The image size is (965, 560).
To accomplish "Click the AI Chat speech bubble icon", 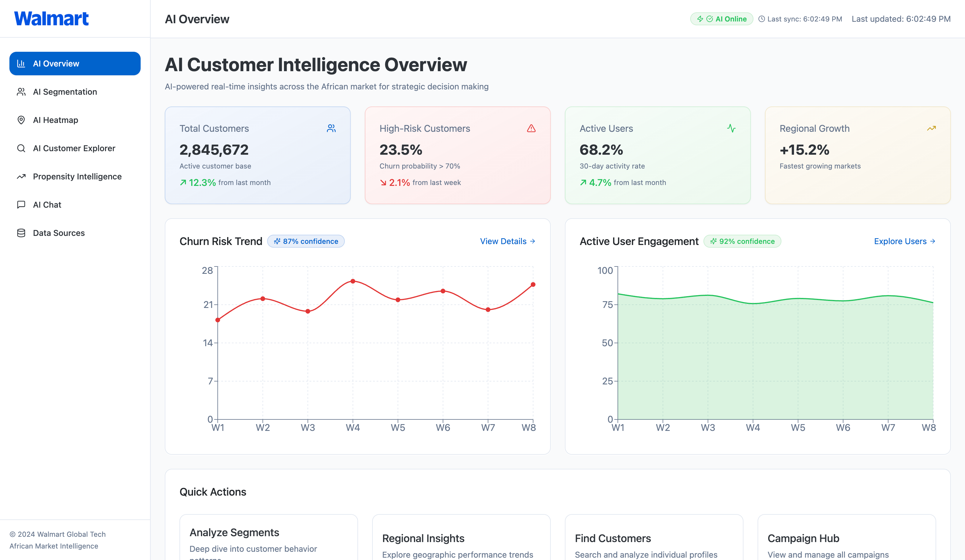I will pos(21,205).
